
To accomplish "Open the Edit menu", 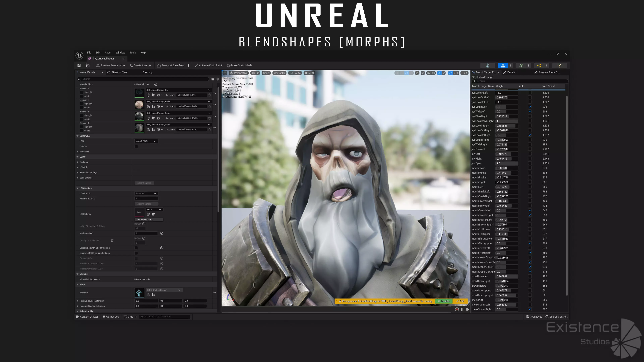I will click(x=98, y=53).
